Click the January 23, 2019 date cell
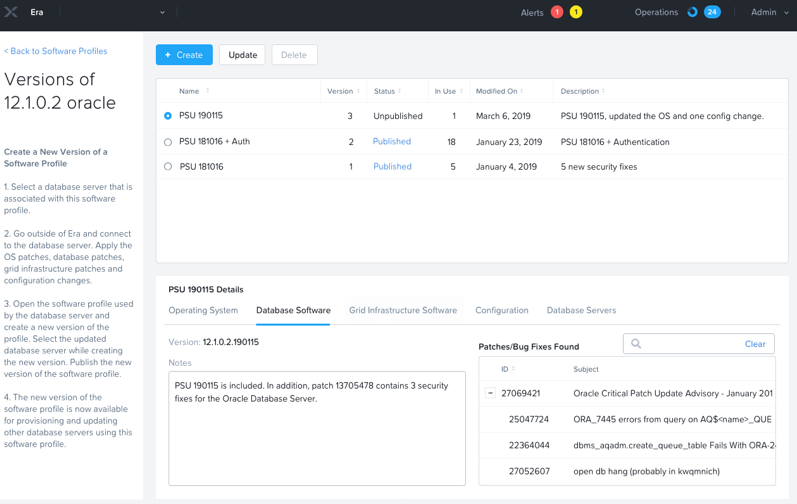797x504 pixels. point(509,142)
